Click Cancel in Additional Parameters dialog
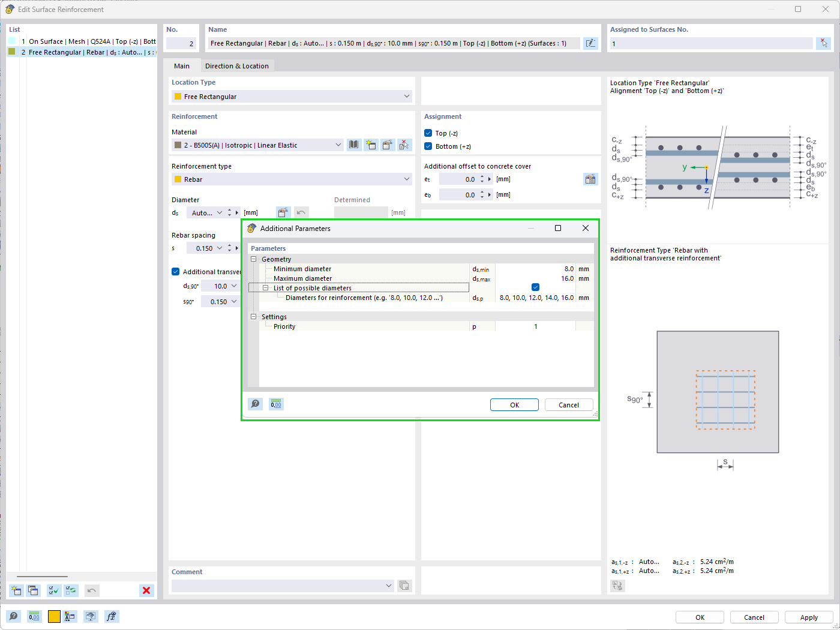This screenshot has height=630, width=840. [x=569, y=405]
